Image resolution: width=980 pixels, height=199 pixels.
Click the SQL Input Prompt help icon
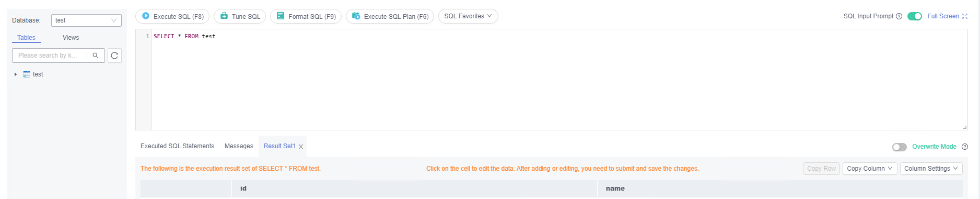(x=899, y=16)
